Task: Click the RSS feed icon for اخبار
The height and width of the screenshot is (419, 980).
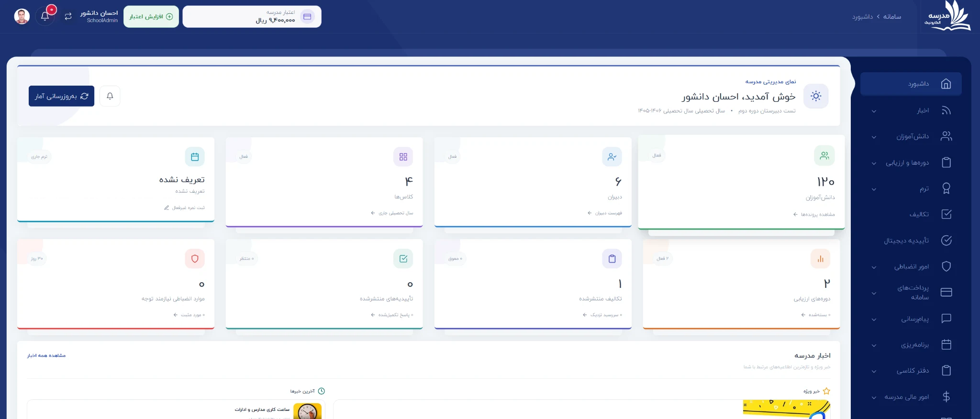Action: point(946,110)
